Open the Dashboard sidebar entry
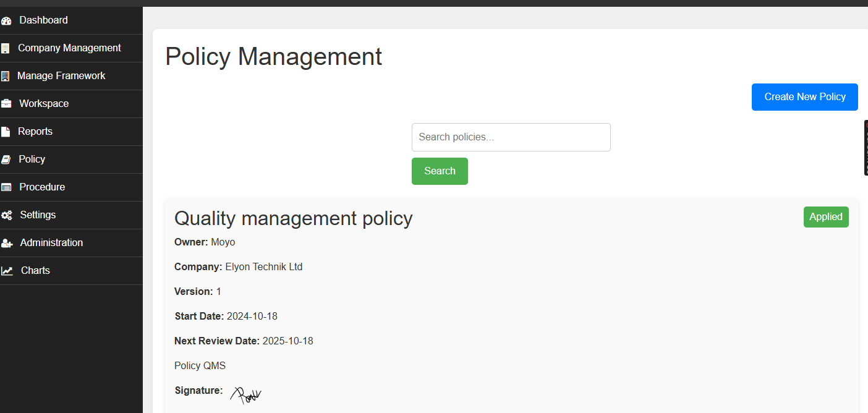The image size is (868, 413). [43, 20]
